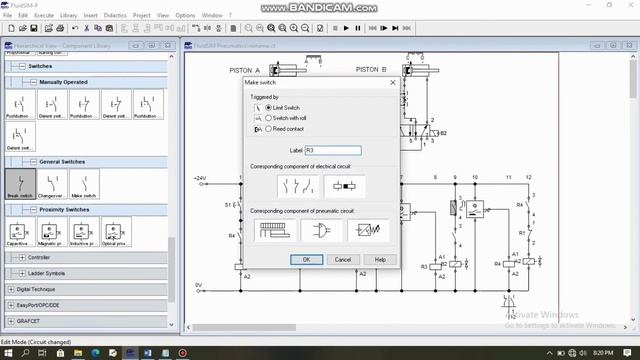The width and height of the screenshot is (640, 360).
Task: Stop the simulation
Action: pos(335,28)
